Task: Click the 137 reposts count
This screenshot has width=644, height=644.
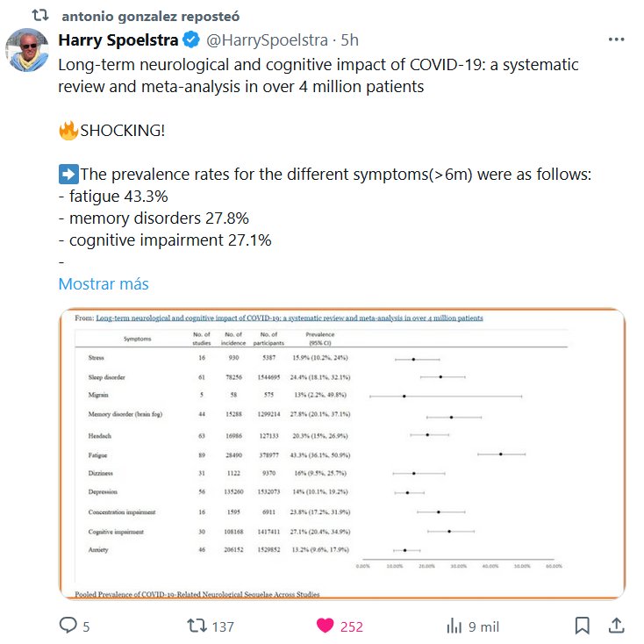Action: (x=223, y=626)
